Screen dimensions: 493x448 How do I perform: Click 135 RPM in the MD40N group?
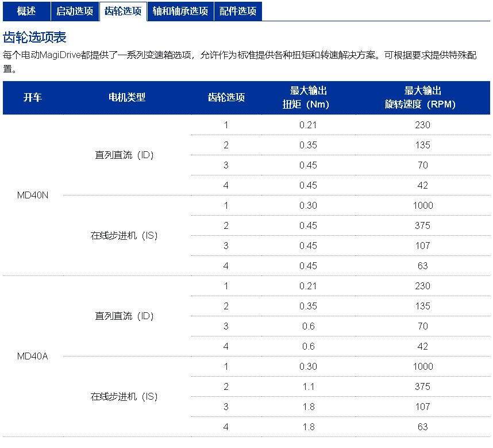[x=422, y=145]
